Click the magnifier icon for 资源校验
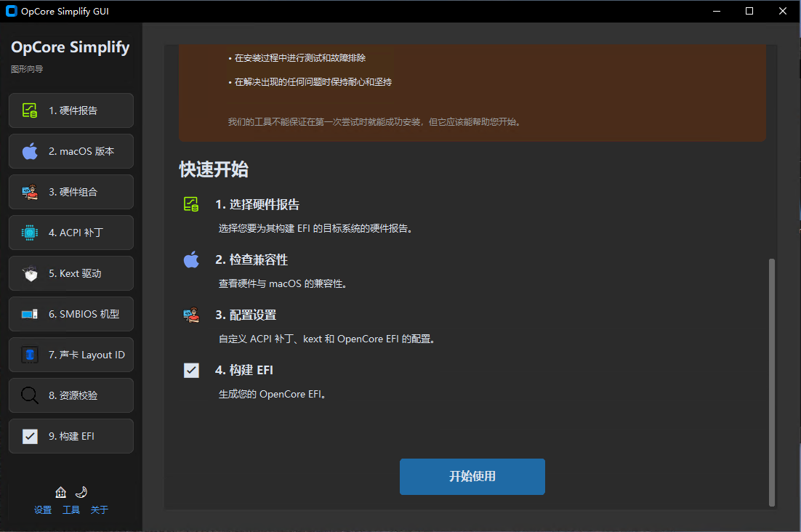 coord(30,395)
